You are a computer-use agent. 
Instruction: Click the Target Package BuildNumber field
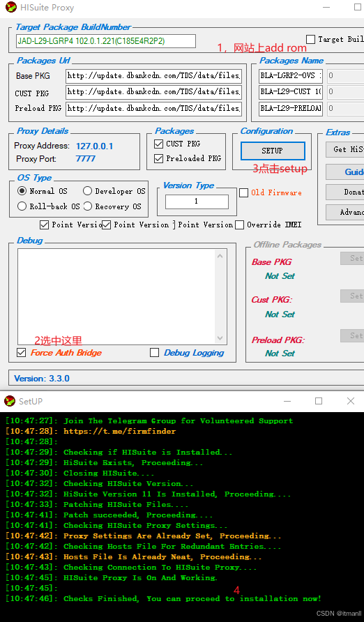pos(106,41)
